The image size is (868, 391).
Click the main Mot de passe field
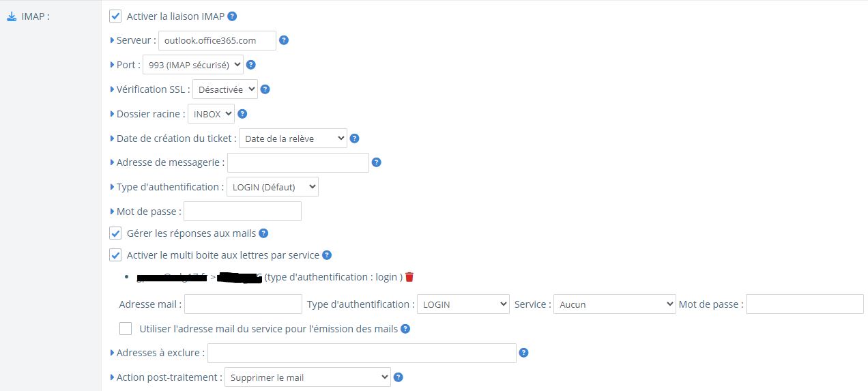[x=242, y=212]
